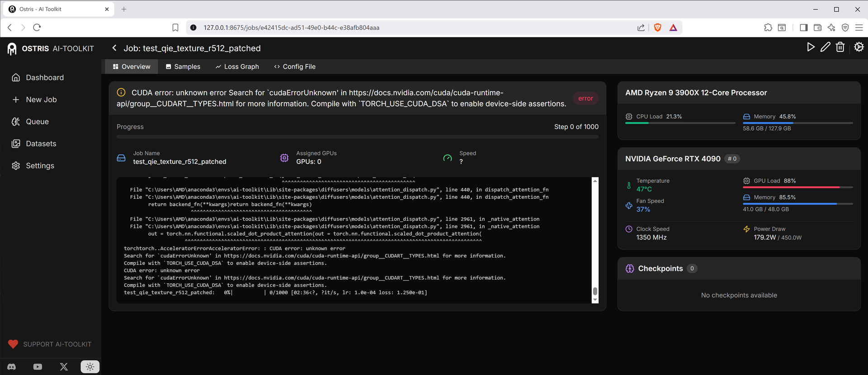The height and width of the screenshot is (375, 868).
Task: Open the YouTube link icon
Action: click(x=38, y=367)
